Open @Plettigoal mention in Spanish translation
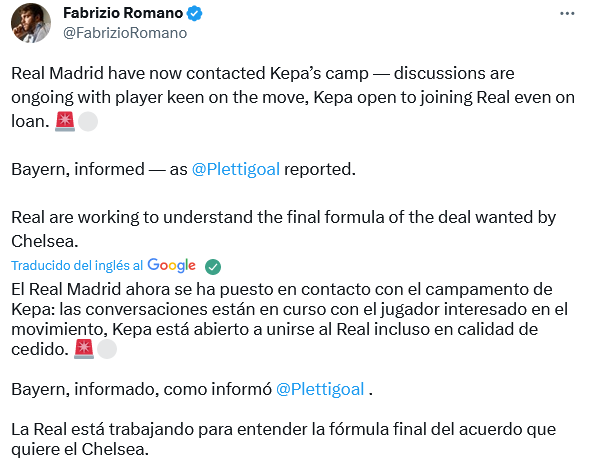The image size is (593, 468). click(320, 389)
